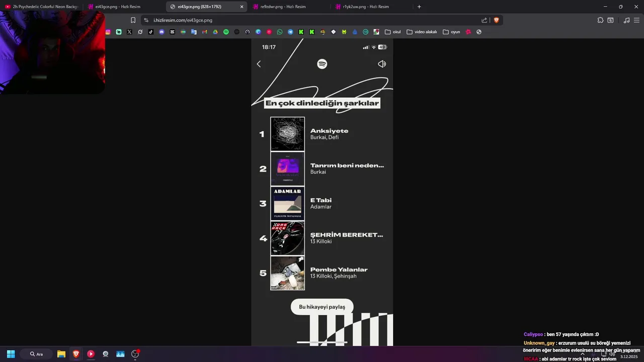View site information icon beside URL

(146, 20)
